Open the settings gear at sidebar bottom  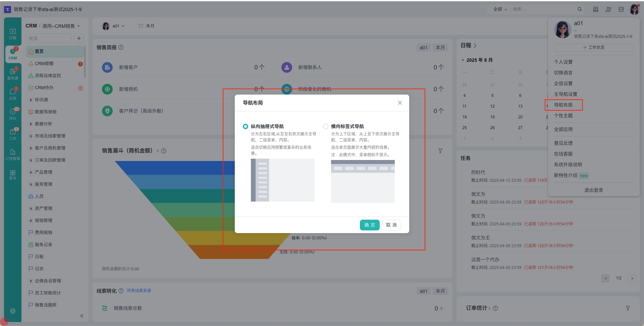tap(13, 311)
